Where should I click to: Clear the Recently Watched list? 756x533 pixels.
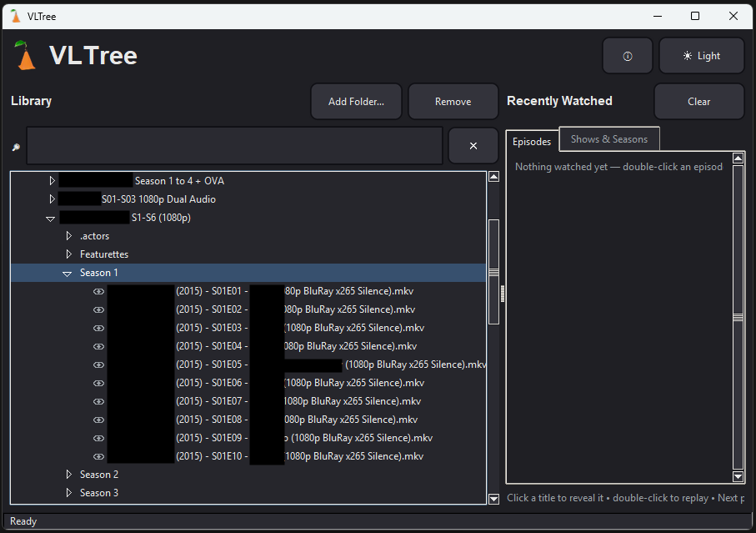click(x=698, y=101)
